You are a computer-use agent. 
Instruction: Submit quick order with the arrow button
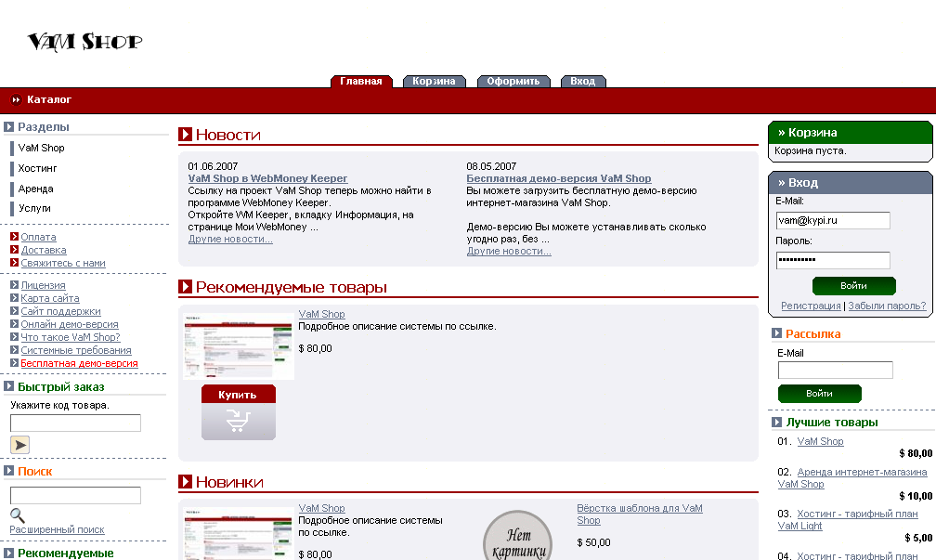pyautogui.click(x=19, y=445)
